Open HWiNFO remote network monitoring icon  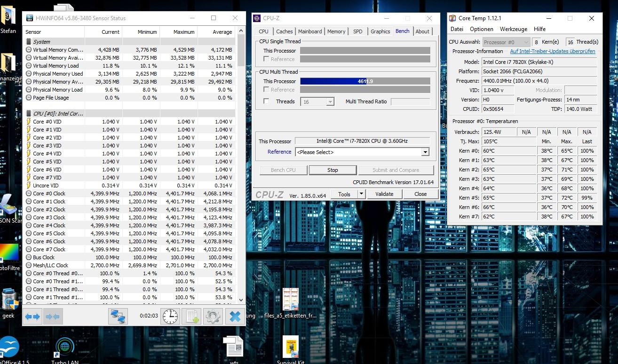click(118, 317)
